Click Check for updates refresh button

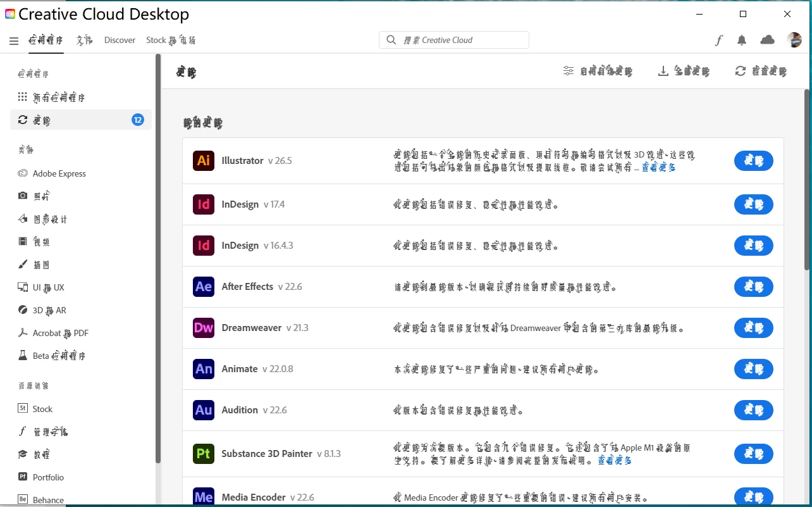(761, 72)
